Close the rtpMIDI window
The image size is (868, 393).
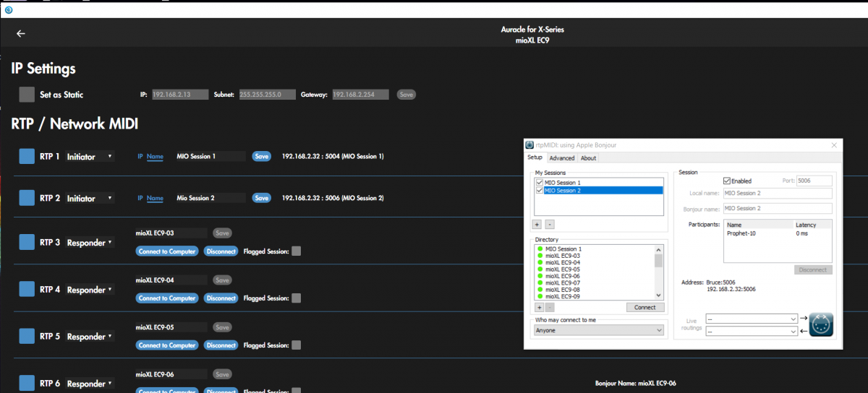coord(833,145)
